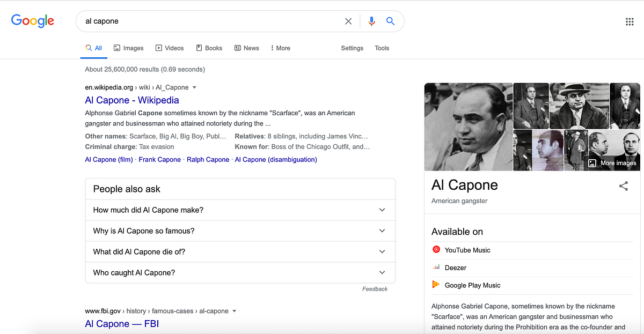Image resolution: width=644 pixels, height=334 pixels.
Task: Click the blue magnifier search icon
Action: point(391,21)
